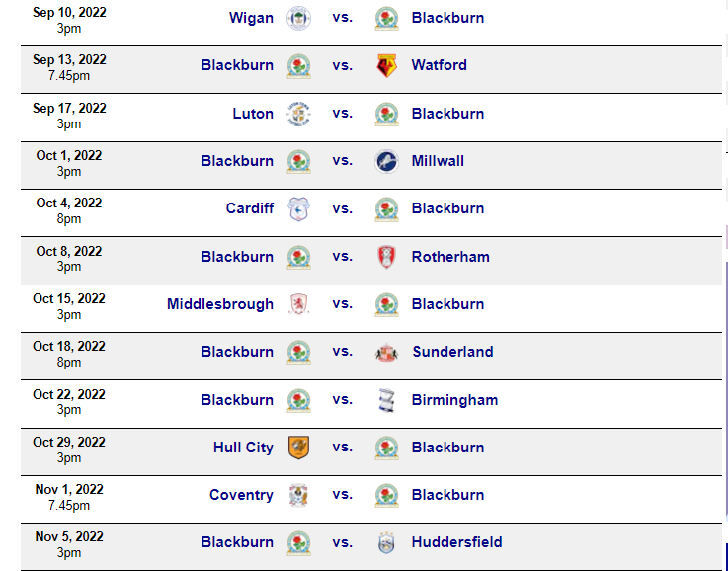Click the Millwall lion badge icon
The height and width of the screenshot is (571, 728).
(386, 161)
